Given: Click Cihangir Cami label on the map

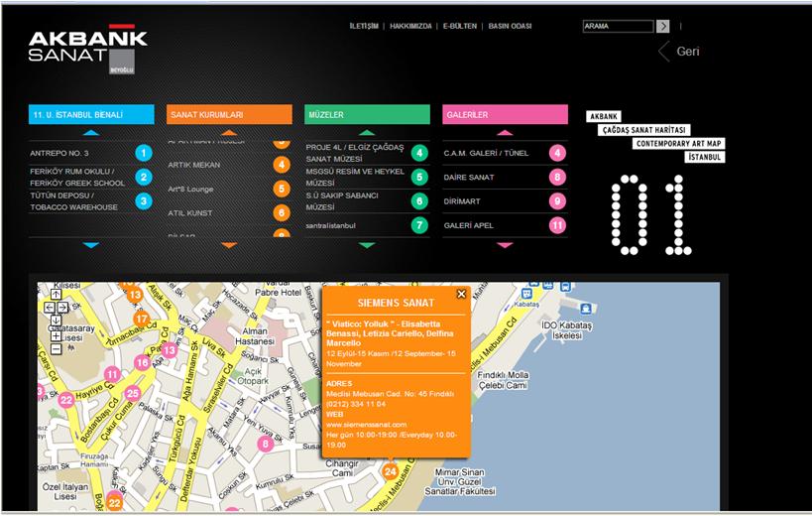Looking at the screenshot, I should (x=342, y=468).
